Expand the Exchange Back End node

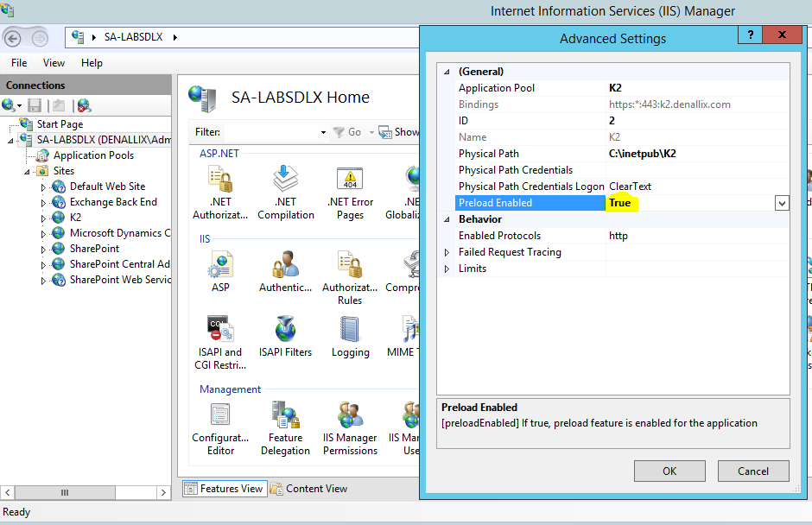[x=43, y=203]
